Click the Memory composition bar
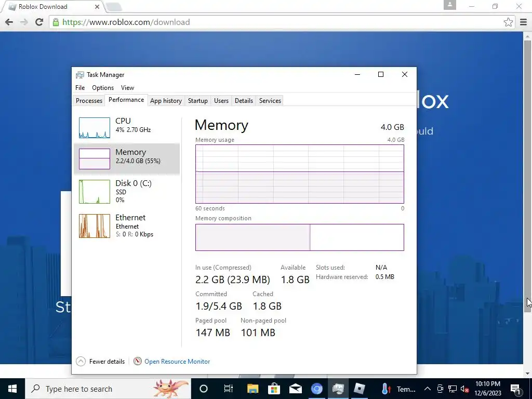The width and height of the screenshot is (532, 399). (300, 237)
